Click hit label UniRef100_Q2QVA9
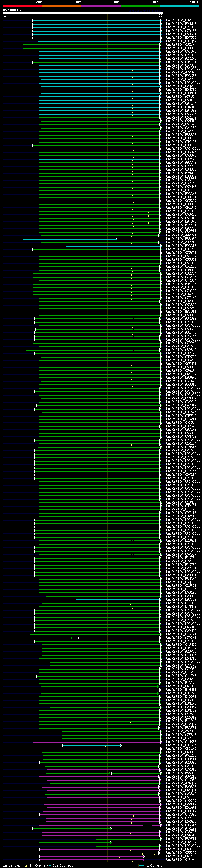 coord(181,86)
